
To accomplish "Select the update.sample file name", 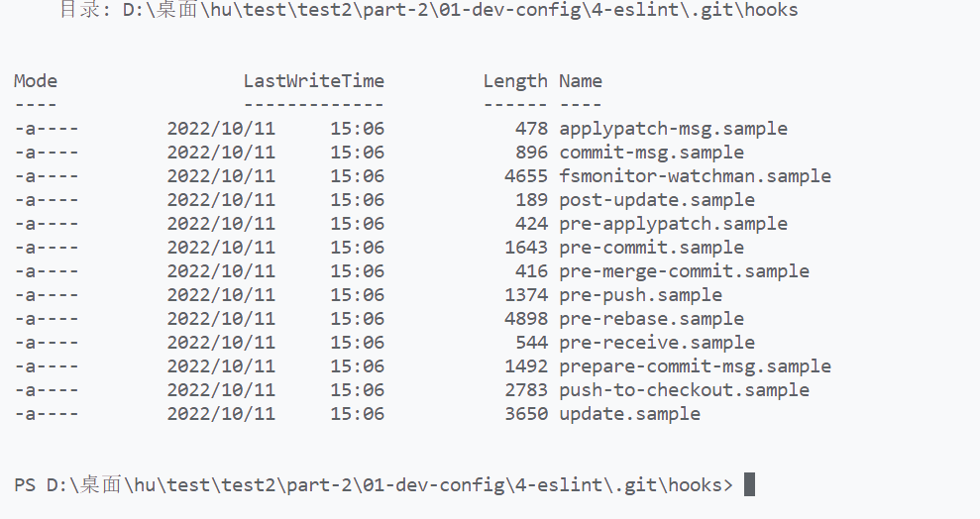I will 629,414.
